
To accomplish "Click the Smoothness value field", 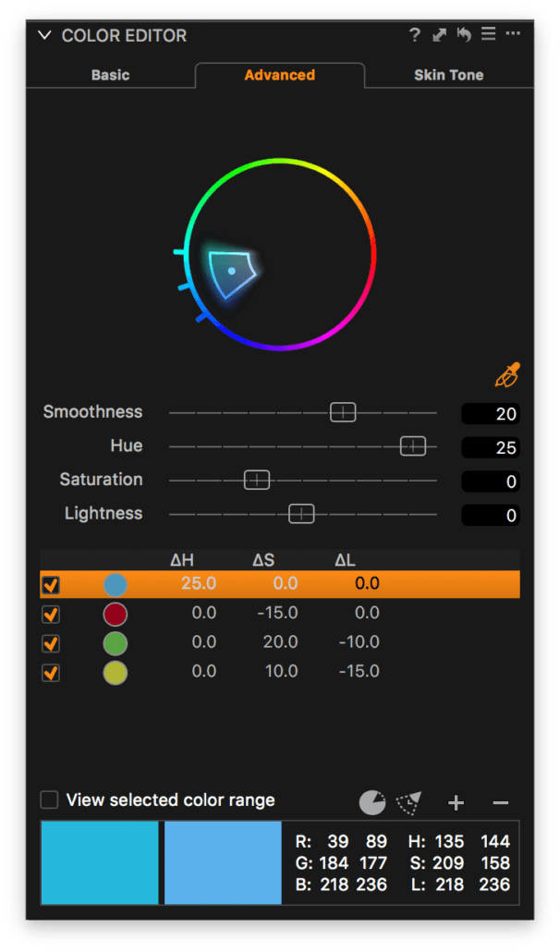I will 490,413.
